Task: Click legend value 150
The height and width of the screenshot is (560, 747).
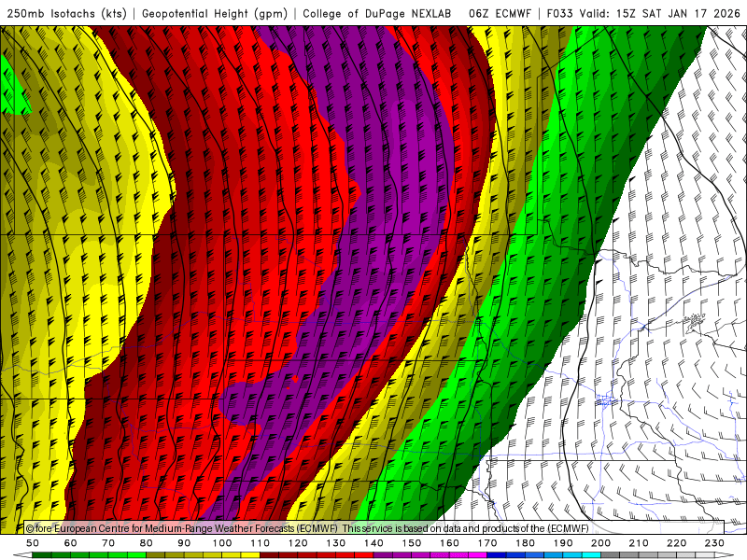Action: coord(412,543)
